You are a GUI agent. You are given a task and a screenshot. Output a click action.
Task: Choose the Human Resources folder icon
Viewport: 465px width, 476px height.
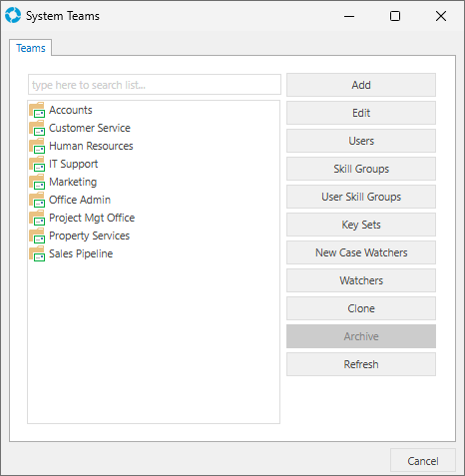37,146
